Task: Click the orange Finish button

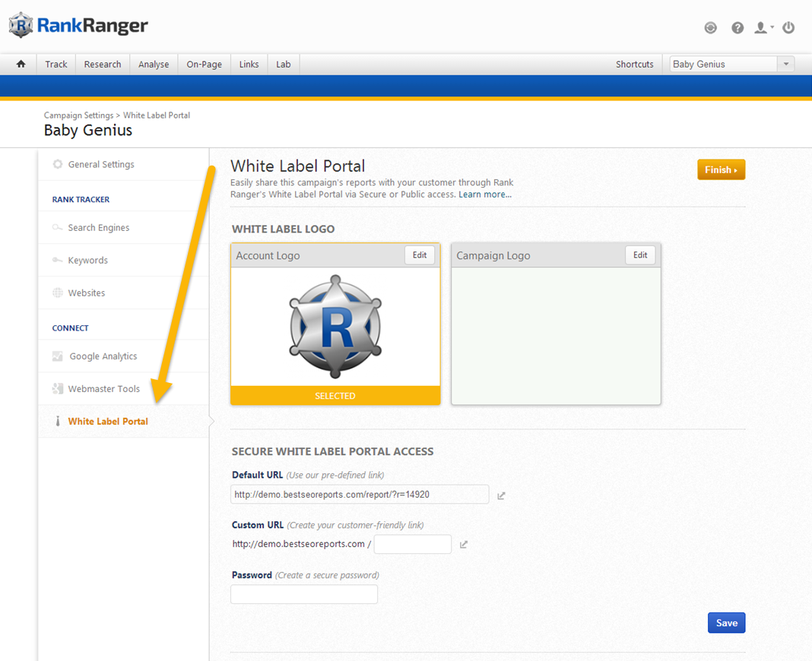Action: coord(721,170)
